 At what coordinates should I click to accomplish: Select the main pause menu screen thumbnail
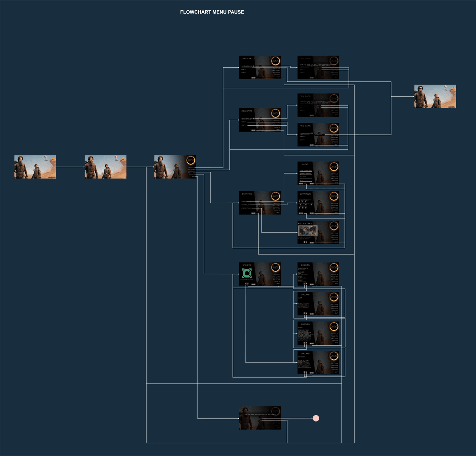coord(175,167)
